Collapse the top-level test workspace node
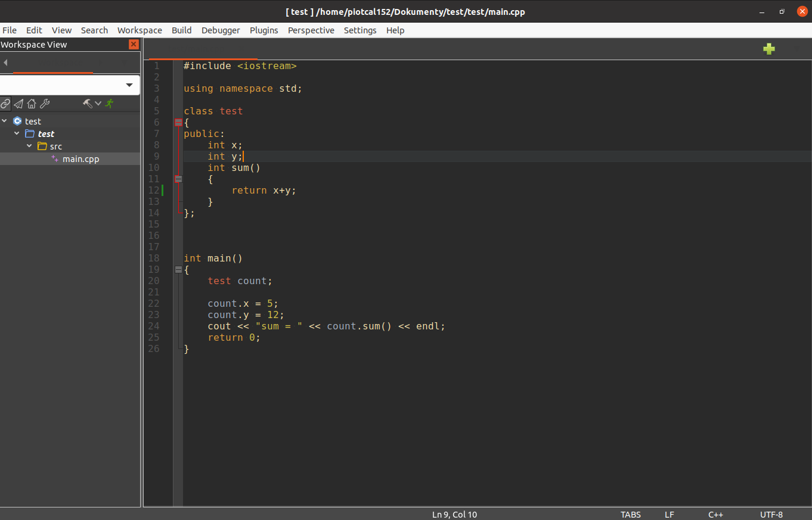Image resolution: width=812 pixels, height=520 pixels. (x=5, y=121)
